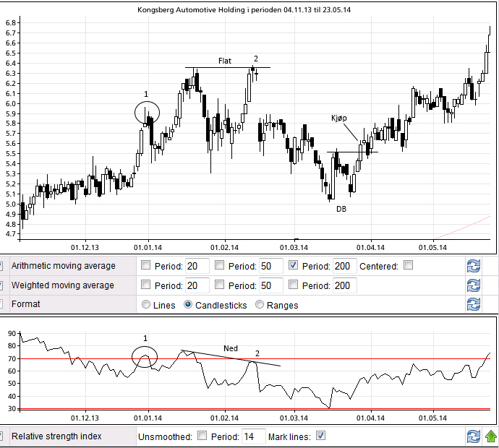499x448 pixels.
Task: Check the Unsmoothed RSI option
Action: click(x=202, y=436)
